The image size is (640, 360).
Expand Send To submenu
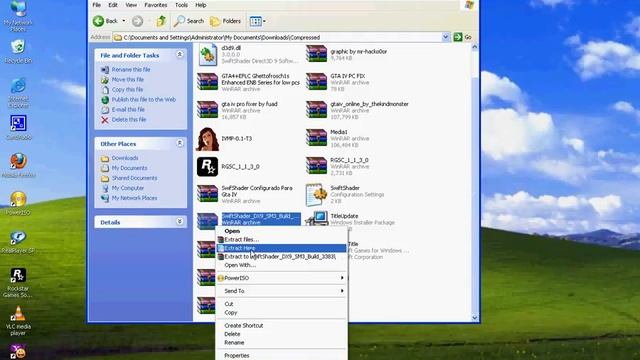coord(281,291)
